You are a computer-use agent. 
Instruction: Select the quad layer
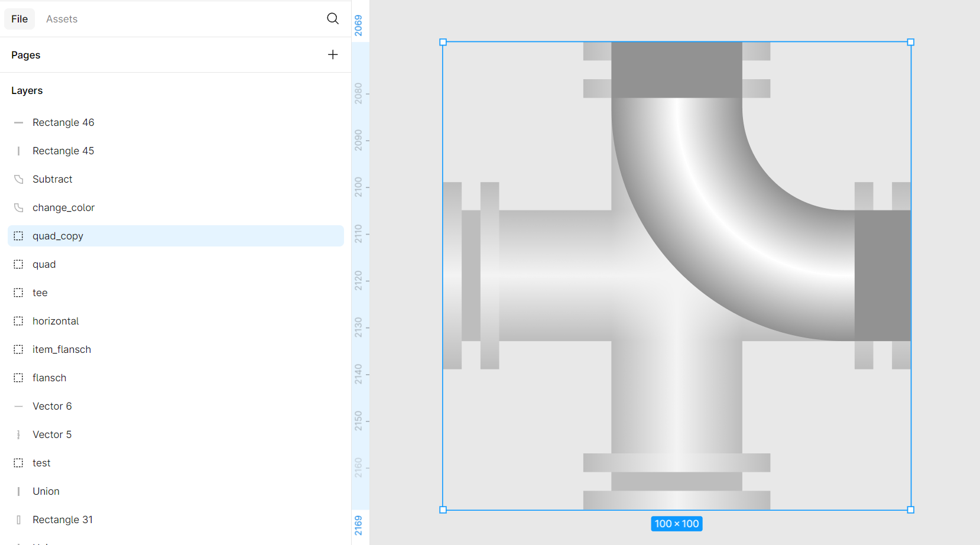click(44, 264)
